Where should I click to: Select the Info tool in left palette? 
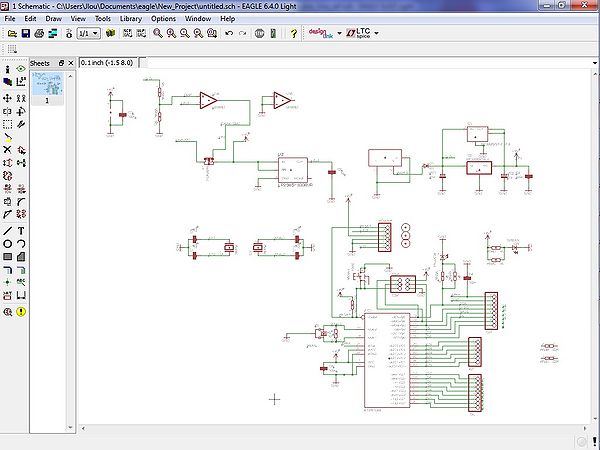(8, 69)
